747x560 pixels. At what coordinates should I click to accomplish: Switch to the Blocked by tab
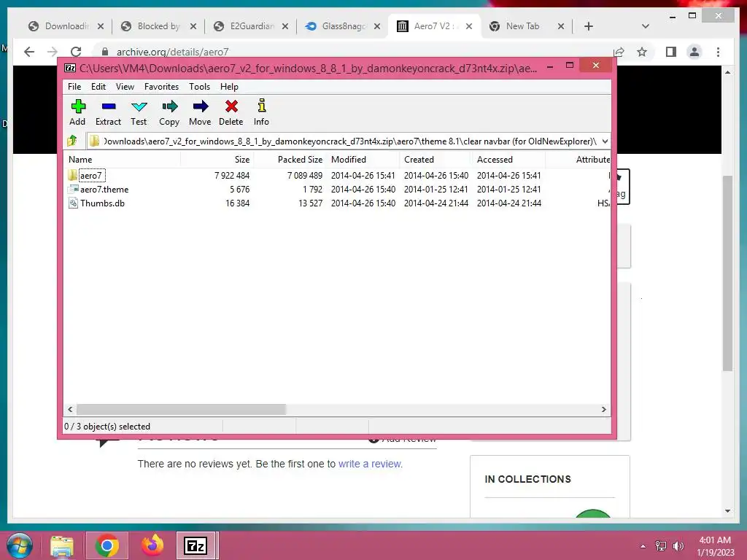(x=158, y=26)
